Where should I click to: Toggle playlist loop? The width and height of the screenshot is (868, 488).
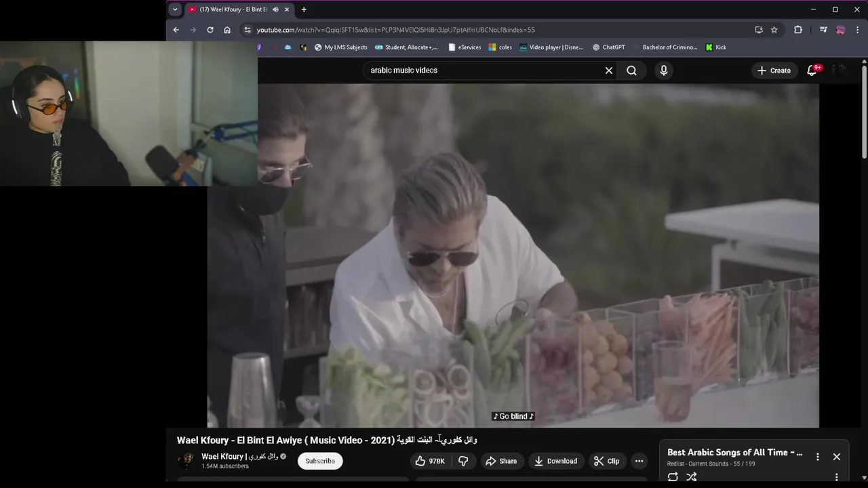pyautogui.click(x=673, y=477)
